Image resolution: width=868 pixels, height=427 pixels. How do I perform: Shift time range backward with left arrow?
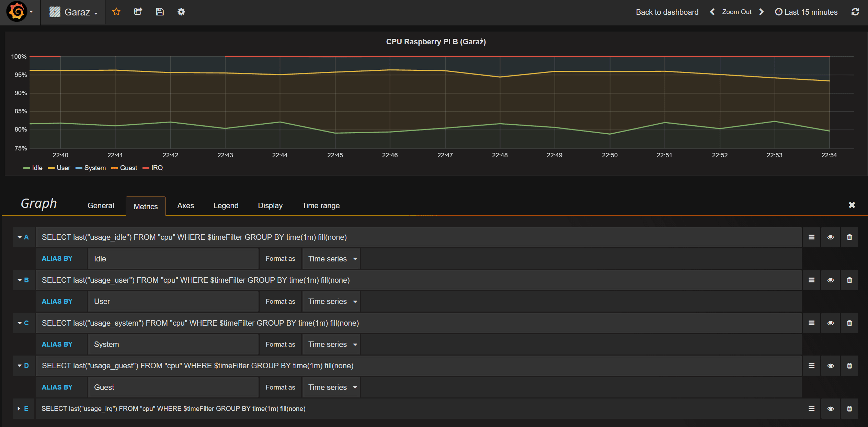pyautogui.click(x=712, y=12)
